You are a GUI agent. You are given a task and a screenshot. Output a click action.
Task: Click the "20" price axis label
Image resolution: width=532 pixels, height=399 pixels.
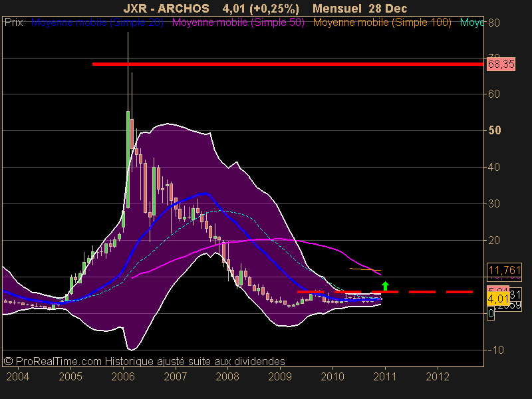tap(494, 241)
